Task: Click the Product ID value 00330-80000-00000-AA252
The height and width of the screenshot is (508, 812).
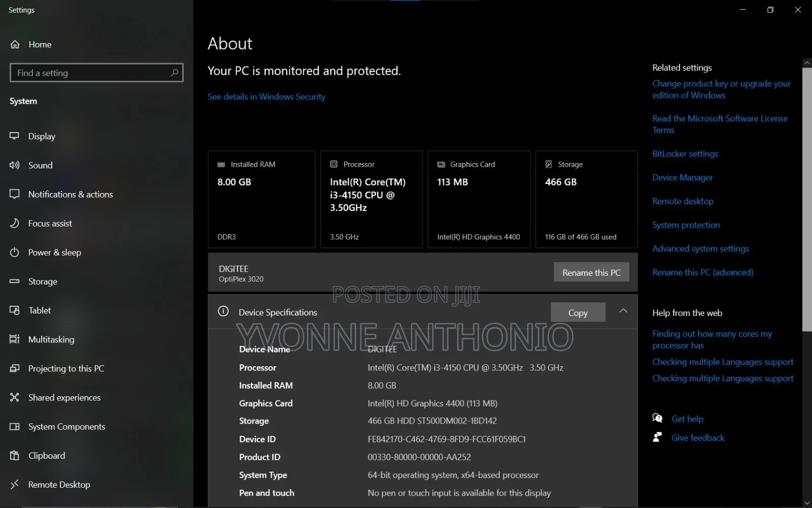Action: click(x=419, y=457)
